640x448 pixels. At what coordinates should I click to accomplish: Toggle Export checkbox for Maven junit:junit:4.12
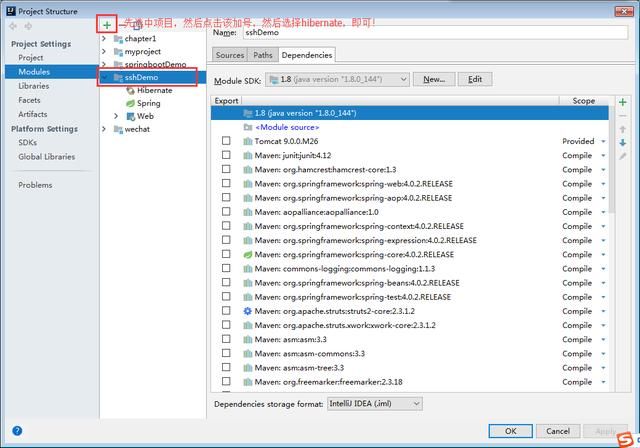tap(226, 156)
